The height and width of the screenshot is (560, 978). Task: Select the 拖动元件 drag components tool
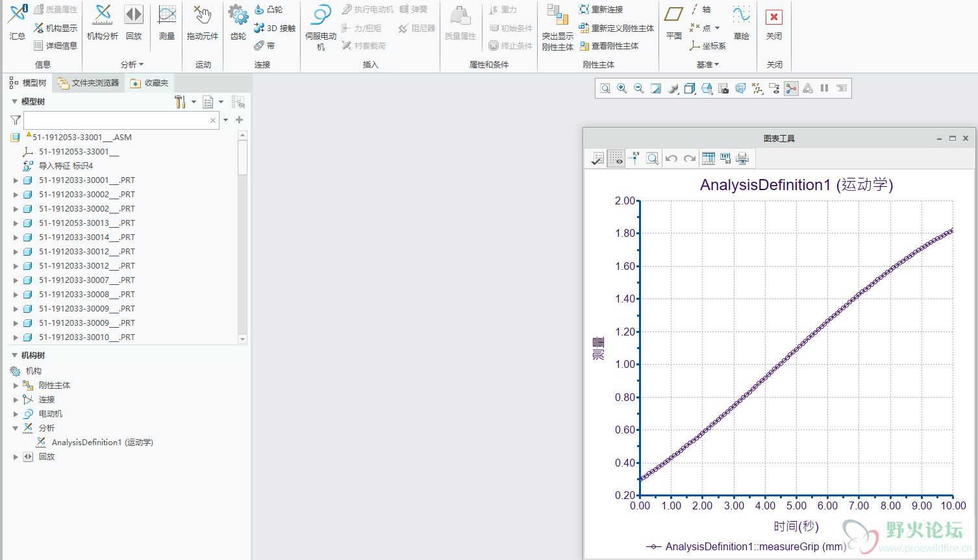(202, 22)
